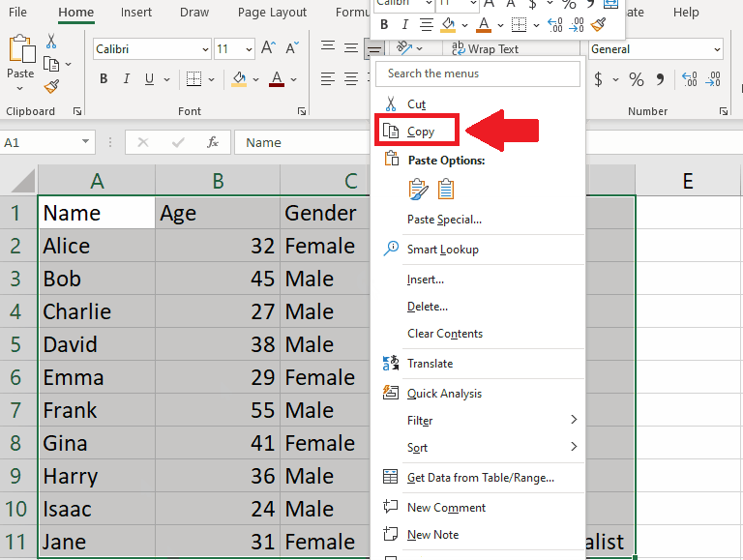743x560 pixels.
Task: Click Paste Special in context menu
Action: 444,220
